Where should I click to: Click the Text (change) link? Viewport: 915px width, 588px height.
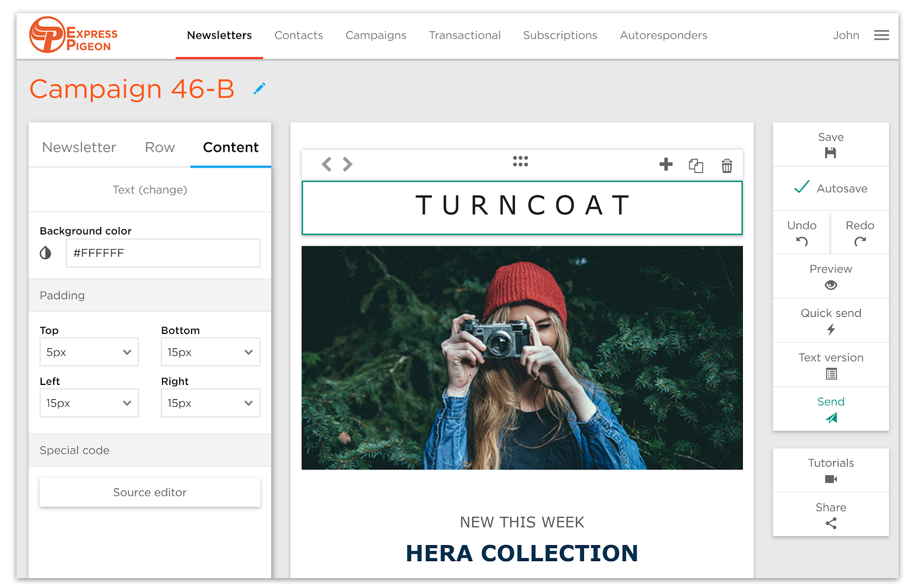click(x=150, y=190)
